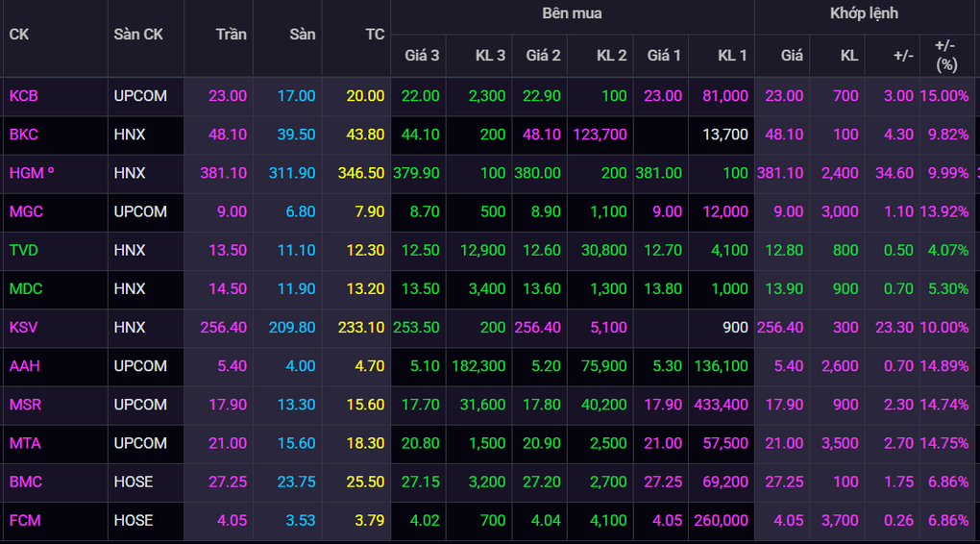Sort by the Sàn CK column header

pos(138,35)
